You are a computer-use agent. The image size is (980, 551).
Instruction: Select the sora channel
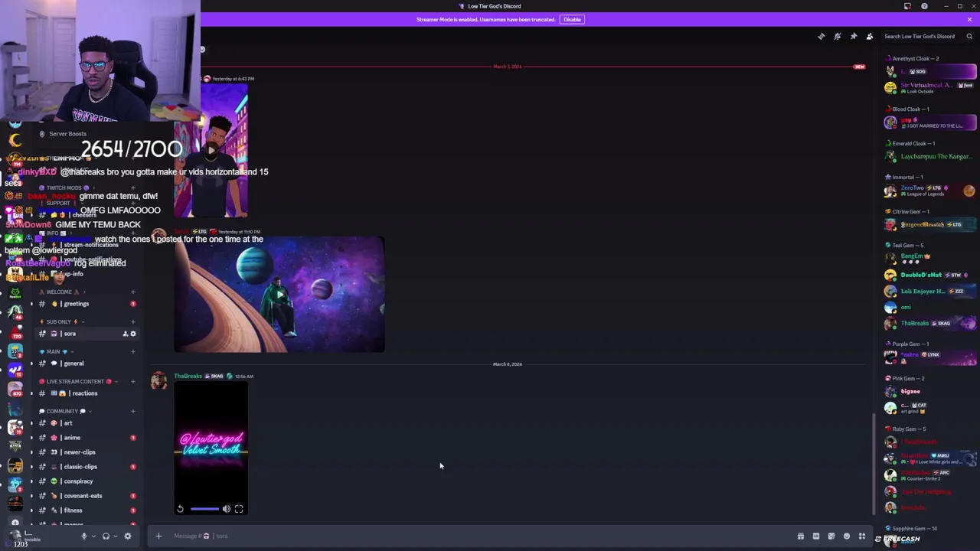click(86, 334)
